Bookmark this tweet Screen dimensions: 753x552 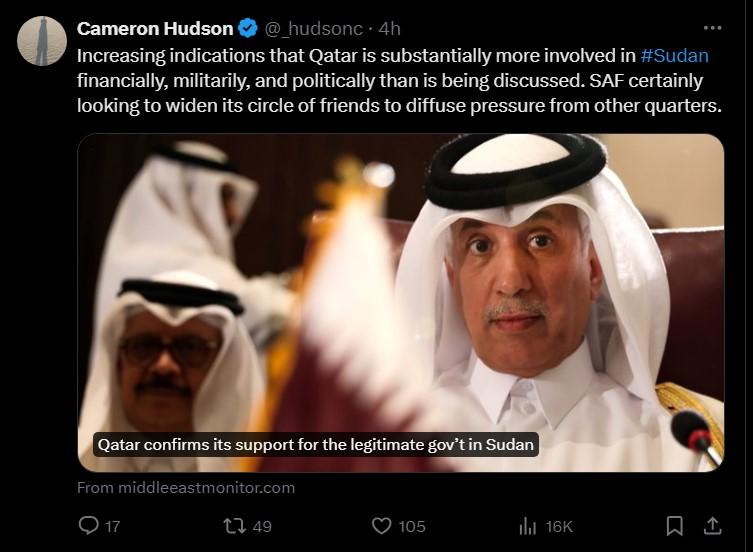pos(674,526)
